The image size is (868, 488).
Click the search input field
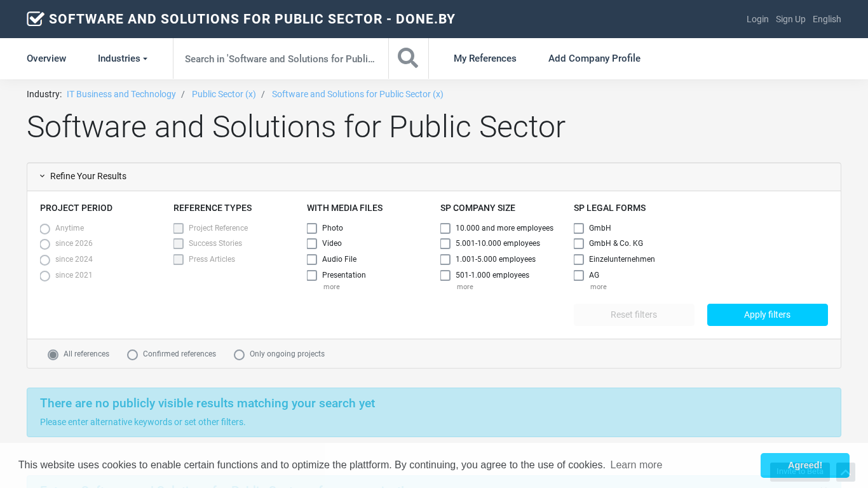[x=280, y=58]
